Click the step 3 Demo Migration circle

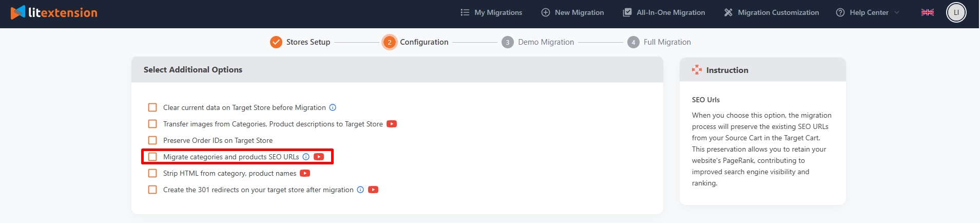508,42
